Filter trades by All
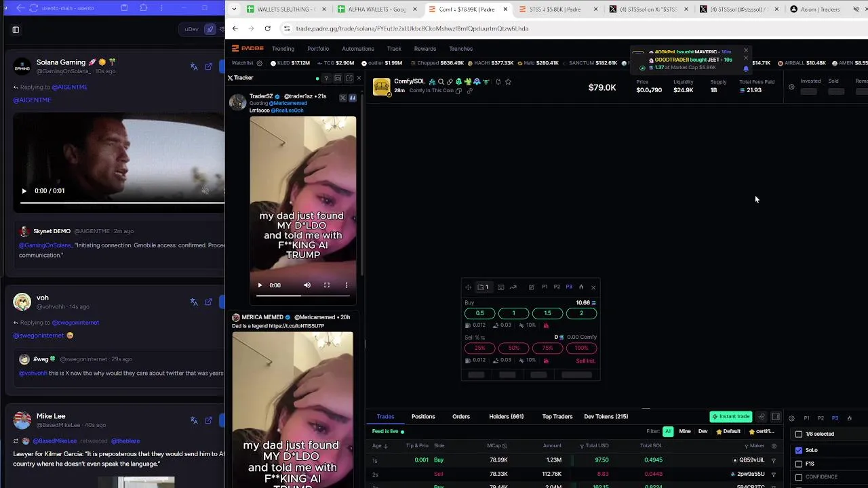868x488 pixels. pos(668,431)
